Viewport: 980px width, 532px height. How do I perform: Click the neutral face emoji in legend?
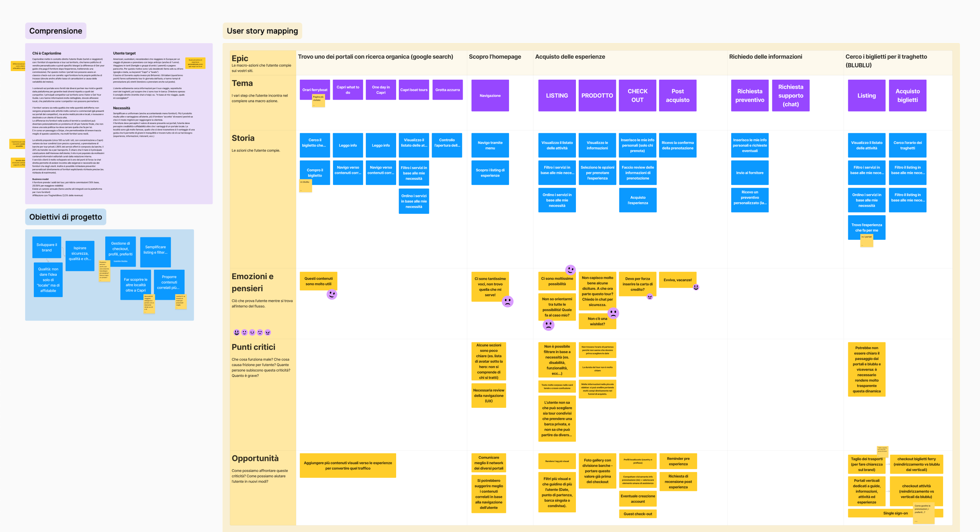pos(252,332)
